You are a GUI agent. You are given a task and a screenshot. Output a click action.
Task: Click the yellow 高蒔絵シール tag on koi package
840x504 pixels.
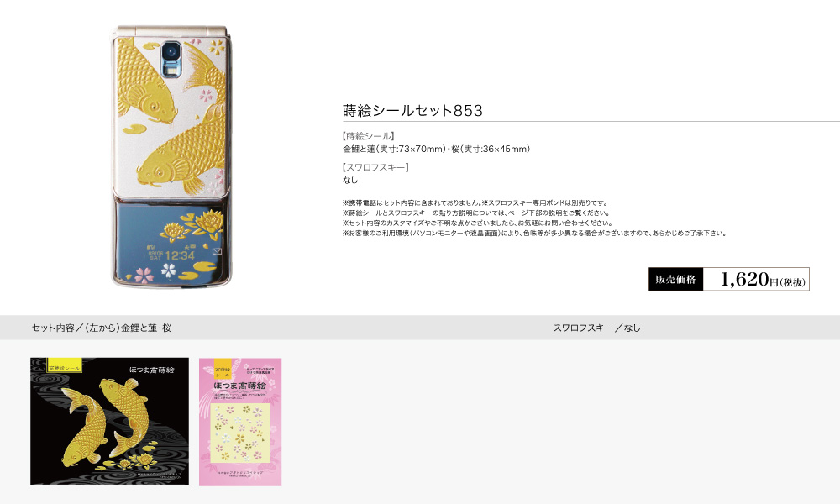65,366
